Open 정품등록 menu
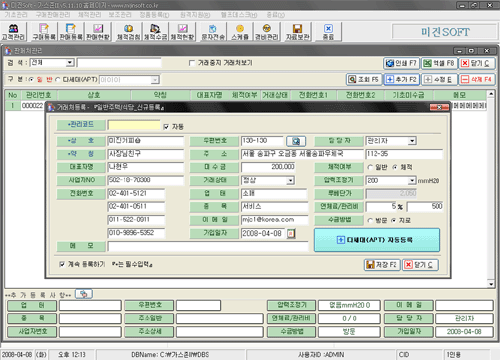The width and height of the screenshot is (500, 360). 154,15
